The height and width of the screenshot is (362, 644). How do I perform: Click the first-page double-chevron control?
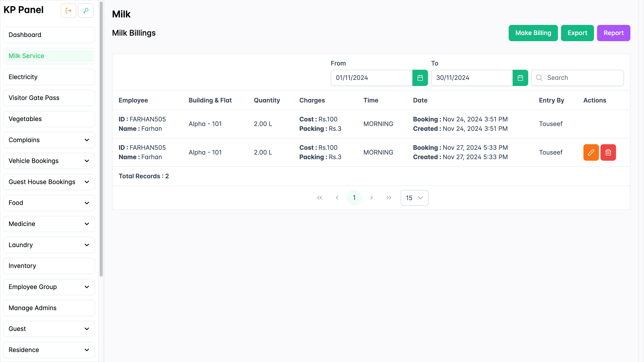click(320, 198)
